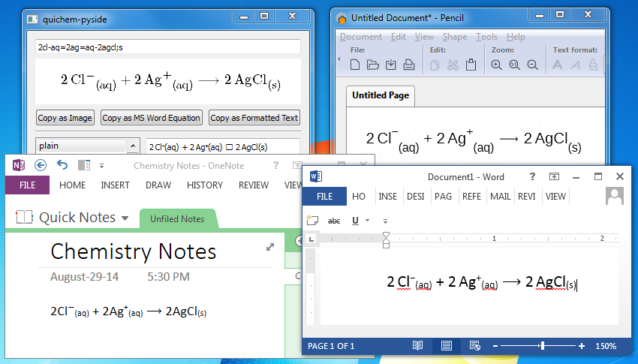Underline text with Word's U button

click(x=355, y=221)
